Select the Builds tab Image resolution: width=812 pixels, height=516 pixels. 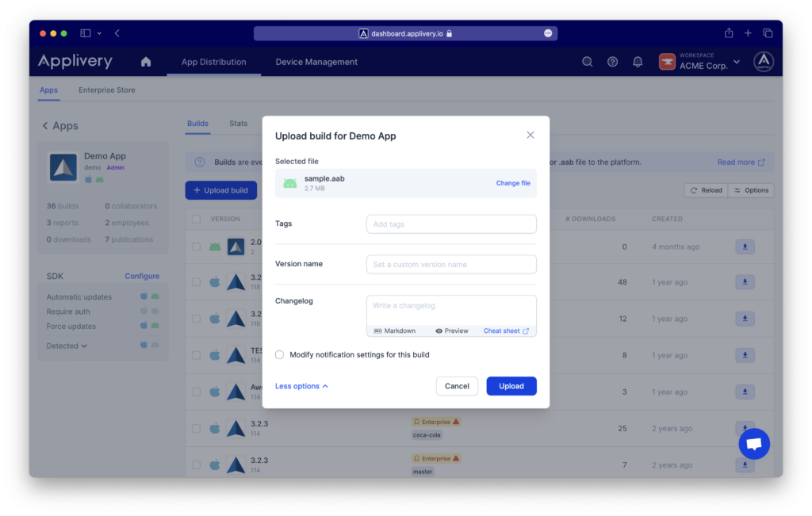[197, 124]
